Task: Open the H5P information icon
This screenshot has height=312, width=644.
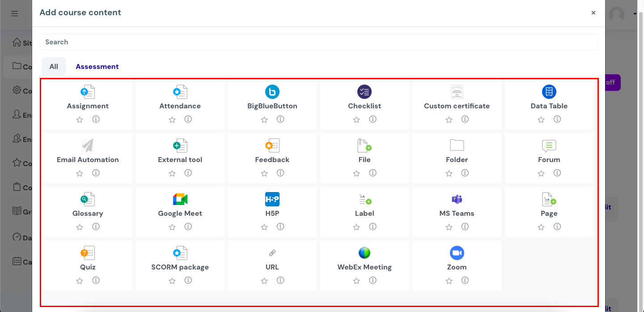Action: (x=280, y=227)
